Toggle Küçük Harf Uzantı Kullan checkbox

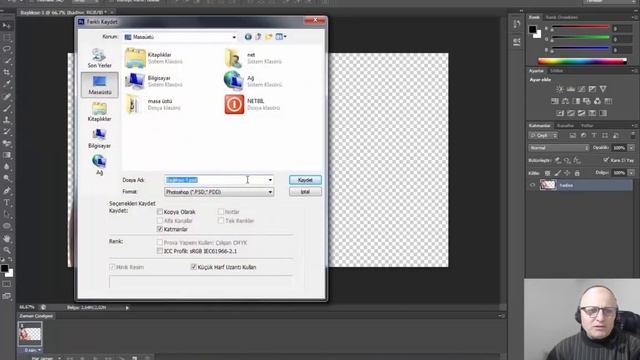[193, 267]
